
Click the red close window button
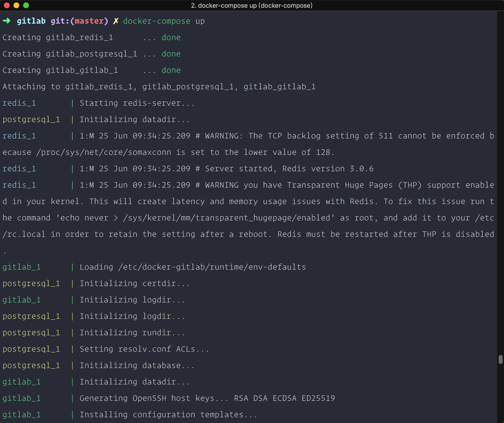[7, 5]
